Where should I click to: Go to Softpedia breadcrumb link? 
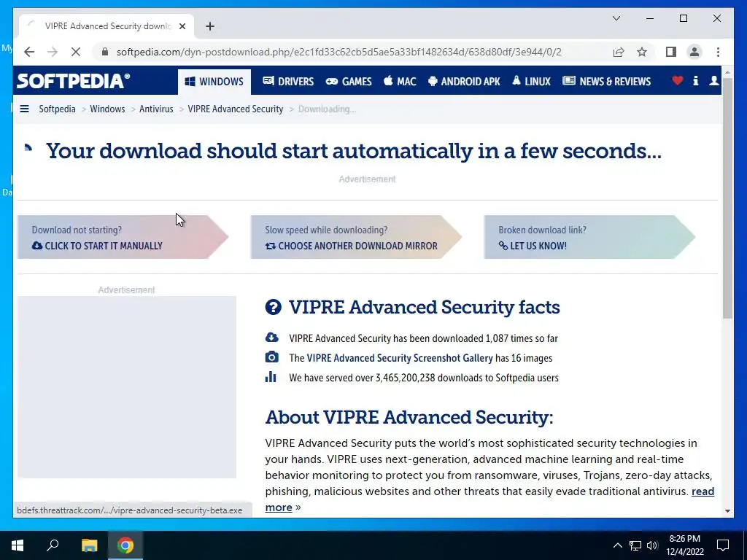(57, 109)
